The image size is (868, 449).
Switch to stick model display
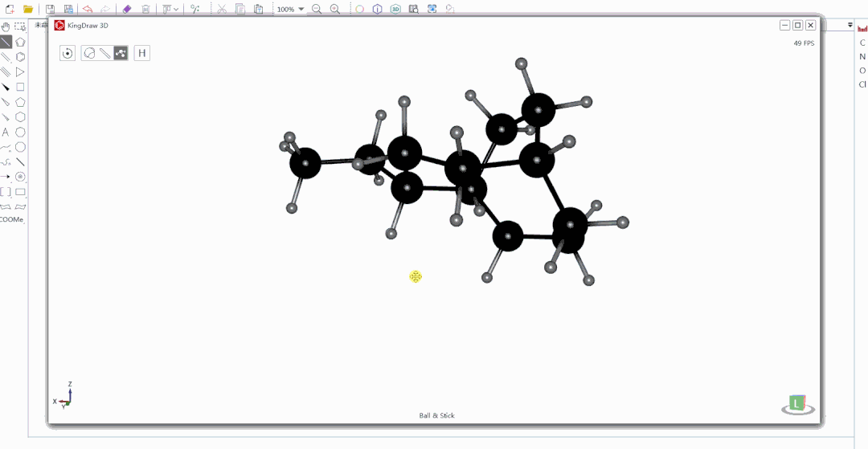105,53
